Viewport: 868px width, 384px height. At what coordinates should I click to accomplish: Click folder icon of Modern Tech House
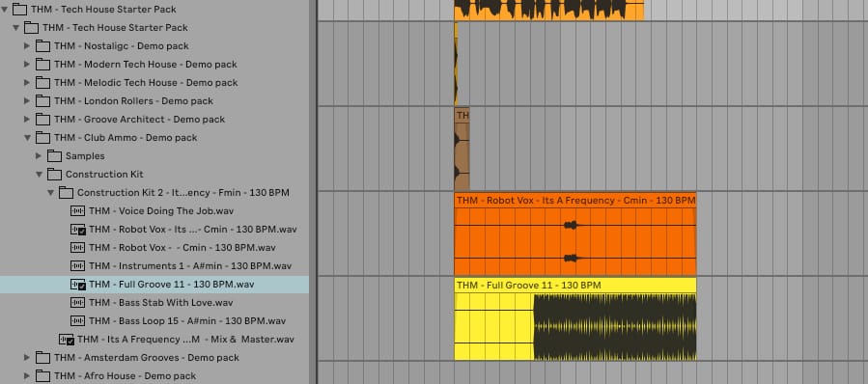(x=42, y=65)
